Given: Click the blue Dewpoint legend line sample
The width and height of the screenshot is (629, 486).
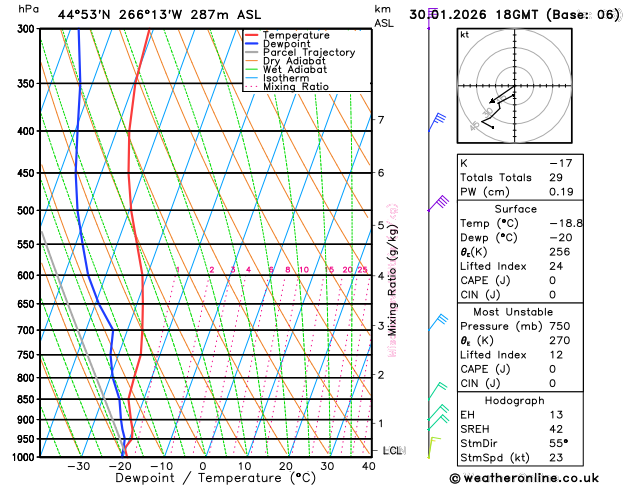Looking at the screenshot, I should coord(252,44).
